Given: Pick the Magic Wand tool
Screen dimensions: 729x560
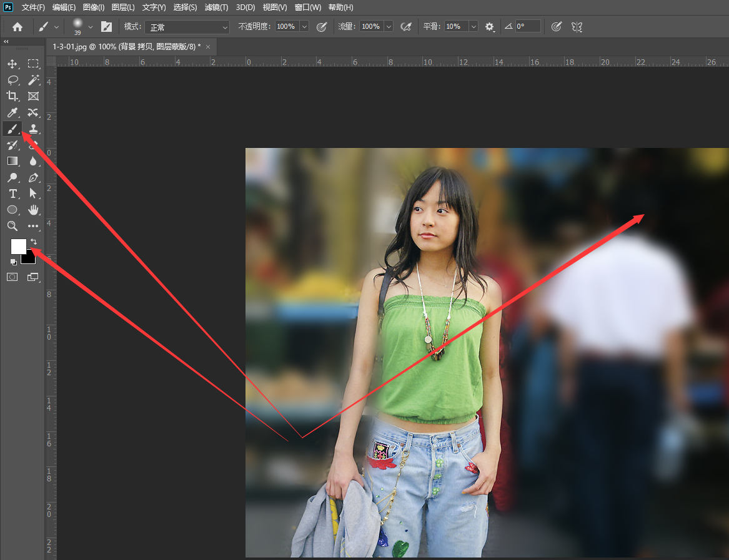Looking at the screenshot, I should (33, 80).
